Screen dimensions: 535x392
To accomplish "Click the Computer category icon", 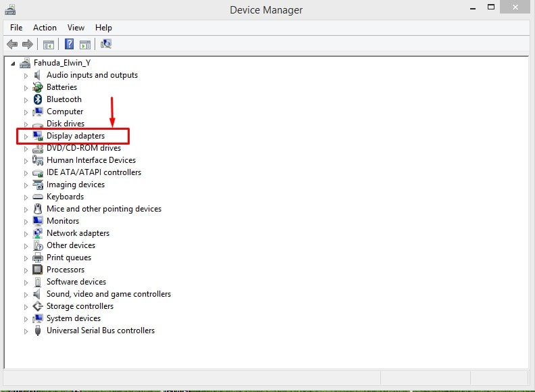I will (38, 112).
